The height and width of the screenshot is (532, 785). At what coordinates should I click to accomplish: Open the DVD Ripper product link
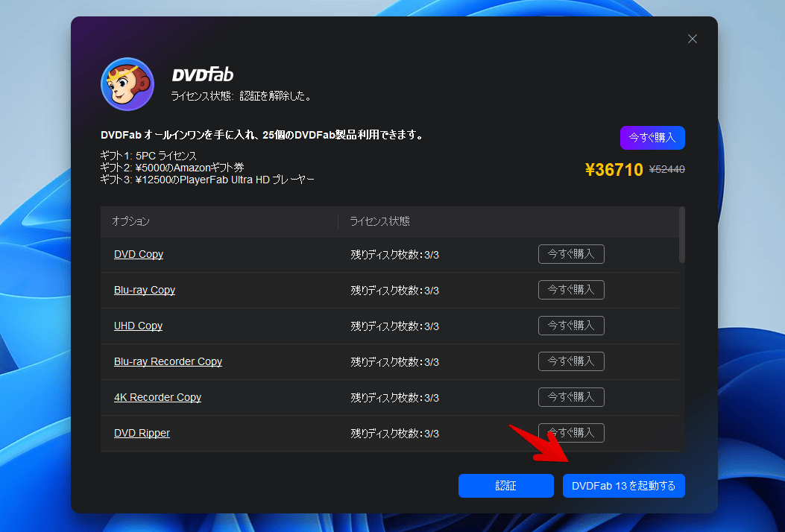point(142,433)
